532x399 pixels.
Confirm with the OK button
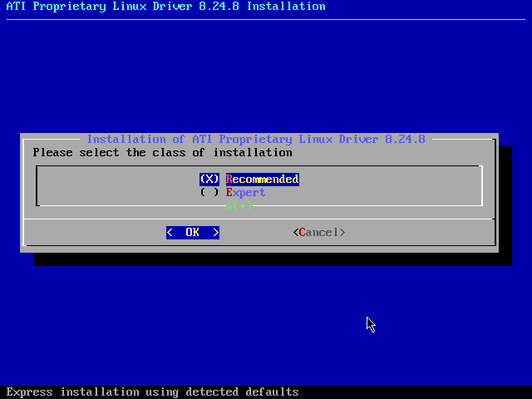point(193,233)
